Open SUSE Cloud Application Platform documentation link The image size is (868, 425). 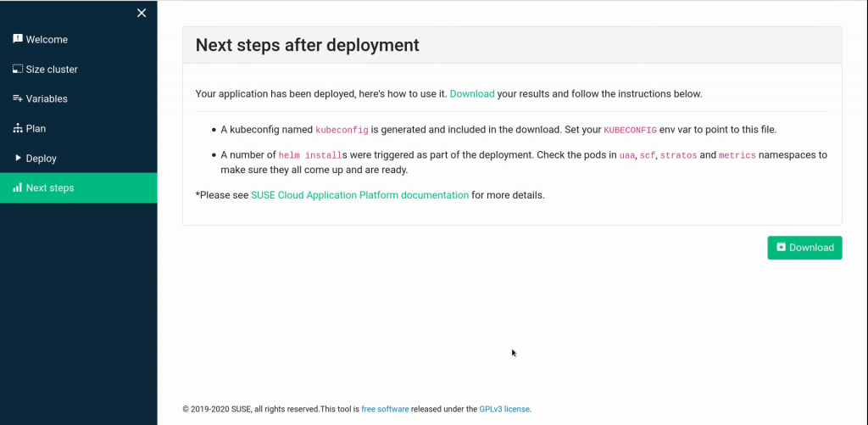(359, 195)
